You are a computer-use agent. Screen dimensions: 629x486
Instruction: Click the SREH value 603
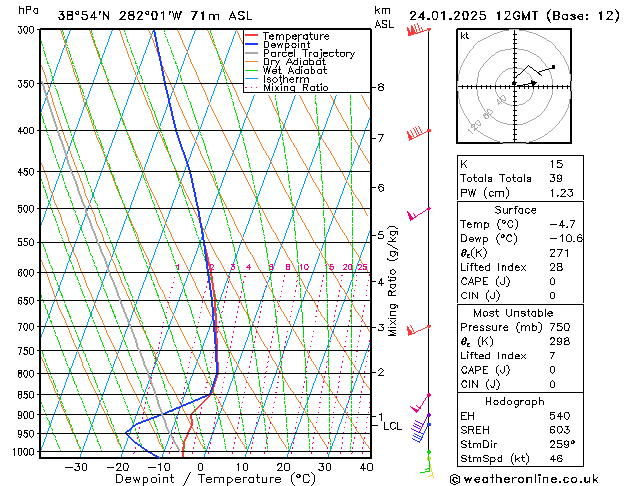point(560,430)
